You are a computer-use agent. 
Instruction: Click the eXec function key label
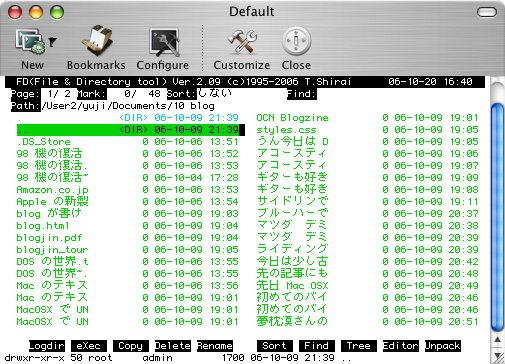pos(89,346)
